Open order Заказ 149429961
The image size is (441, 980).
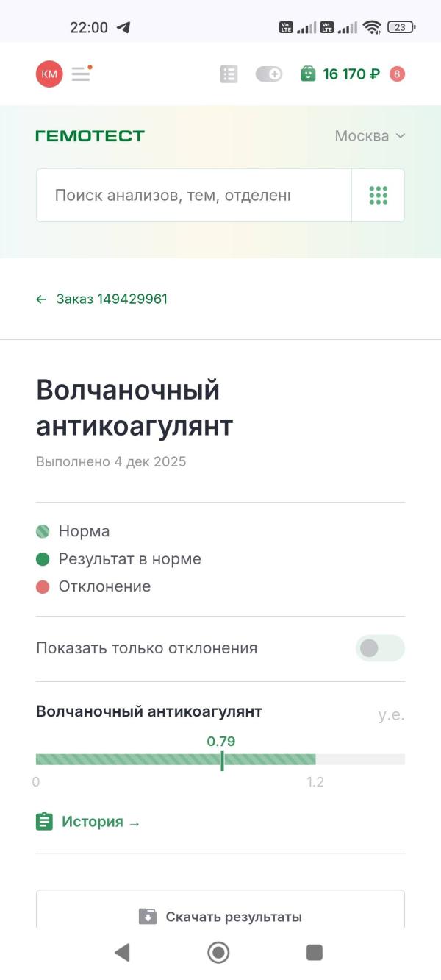pos(112,299)
